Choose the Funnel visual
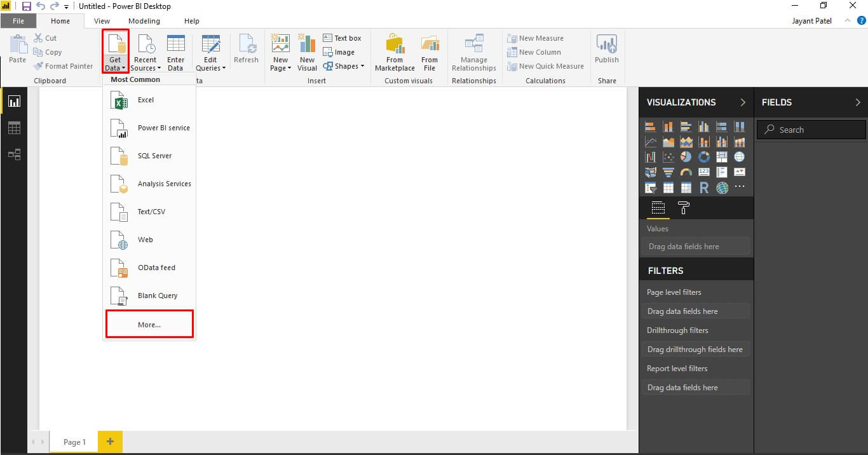 pos(668,172)
